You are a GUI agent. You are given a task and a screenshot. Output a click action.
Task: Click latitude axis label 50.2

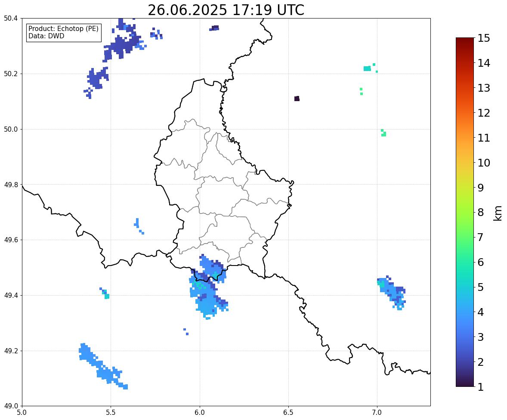(x=11, y=74)
